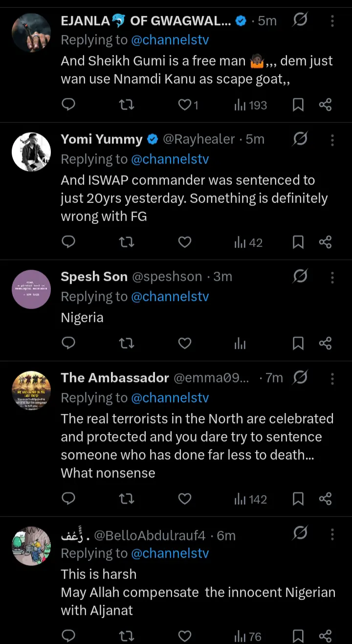Open Grok icon on EJANLA's tweet
352x644 pixels.
pyautogui.click(x=300, y=21)
